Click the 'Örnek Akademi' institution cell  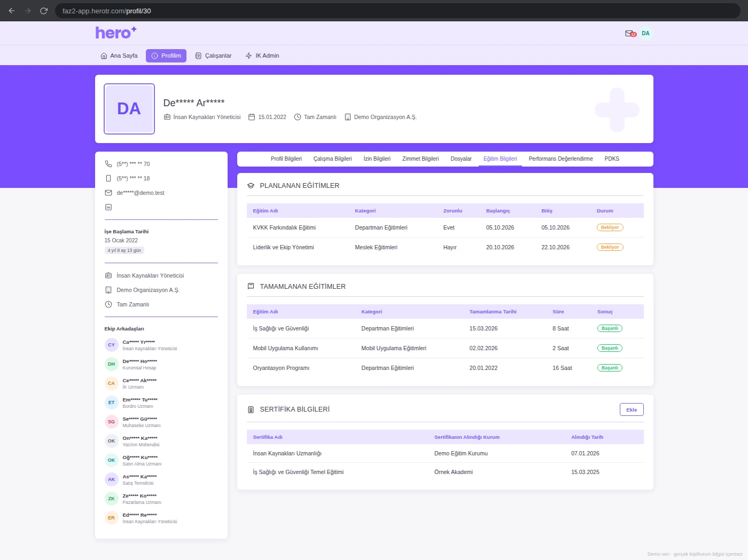click(x=454, y=472)
